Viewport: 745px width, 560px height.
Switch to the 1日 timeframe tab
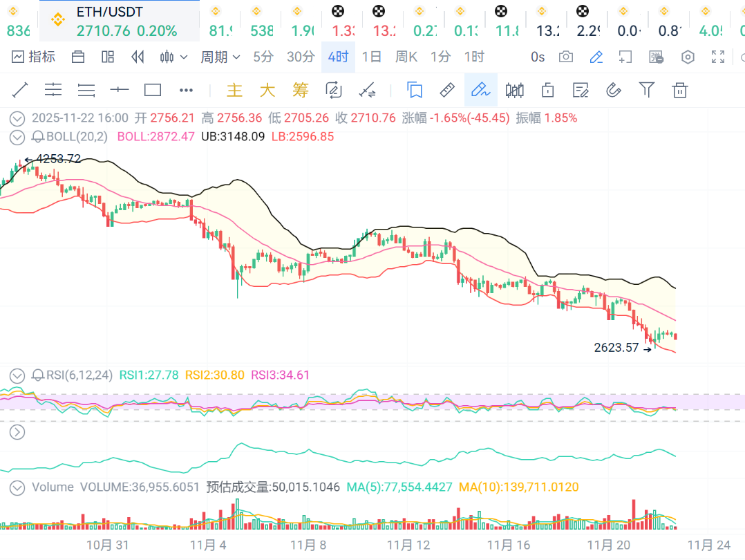(372, 57)
